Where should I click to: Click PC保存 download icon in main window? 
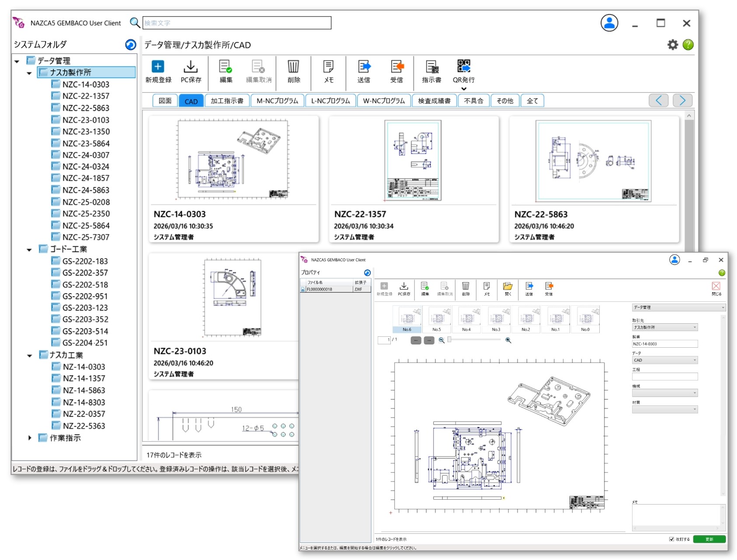click(191, 66)
